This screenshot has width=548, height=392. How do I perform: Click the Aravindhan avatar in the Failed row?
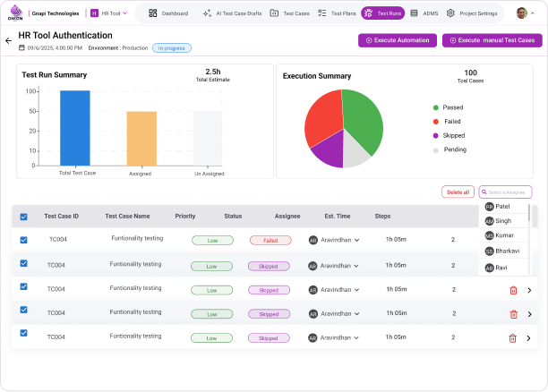(313, 241)
